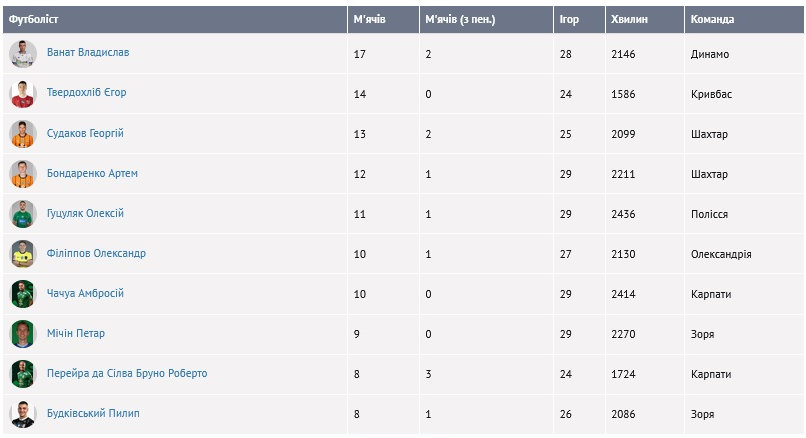Open Судаков Георгій player page
The width and height of the screenshot is (806, 438).
point(85,133)
